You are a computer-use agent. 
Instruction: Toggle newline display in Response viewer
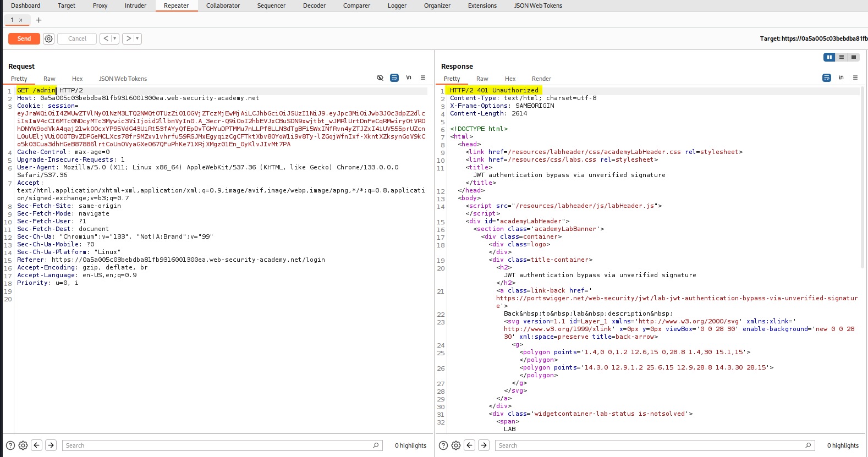click(841, 78)
